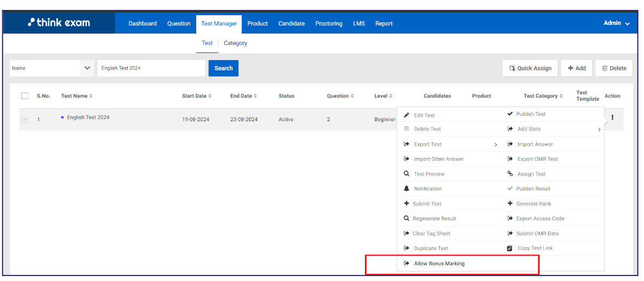Click the magnifier icon beside Test Preview

[407, 174]
